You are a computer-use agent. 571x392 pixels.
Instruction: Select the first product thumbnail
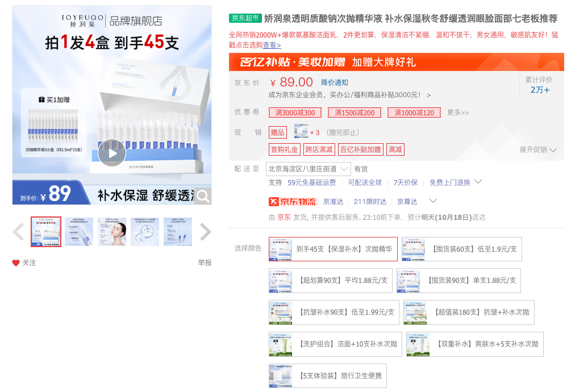[x=46, y=232]
